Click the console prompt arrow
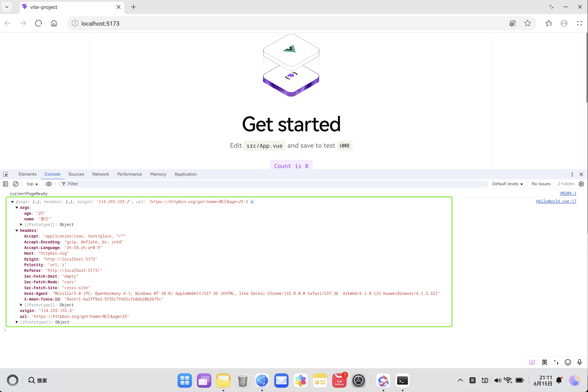This screenshot has height=392, width=588. click(5, 331)
